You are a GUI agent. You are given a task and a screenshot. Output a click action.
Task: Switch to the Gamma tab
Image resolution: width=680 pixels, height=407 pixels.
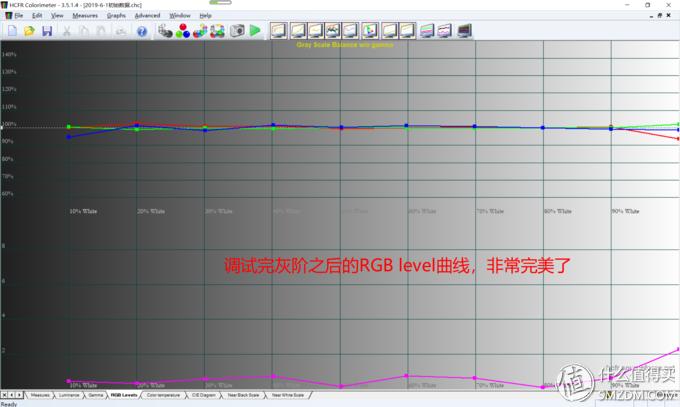pyautogui.click(x=95, y=395)
